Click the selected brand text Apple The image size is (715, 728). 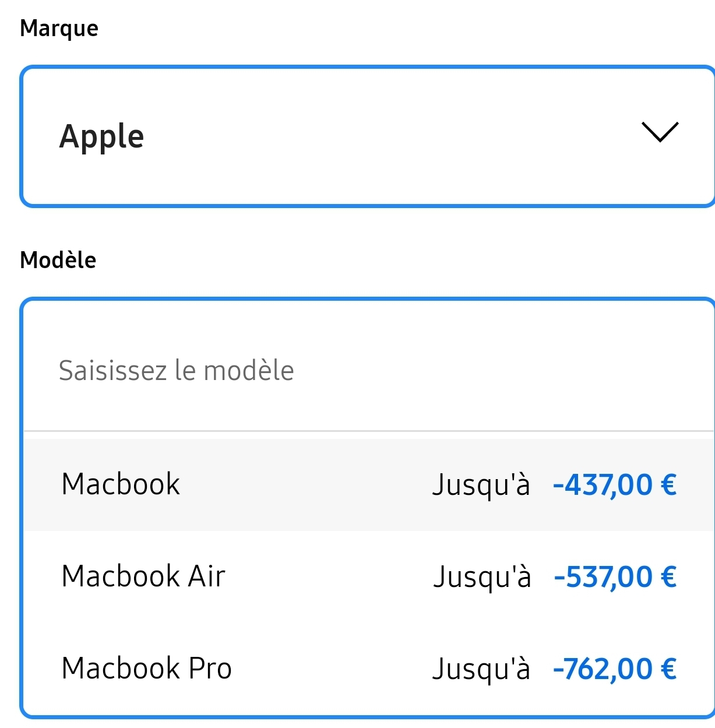click(102, 137)
